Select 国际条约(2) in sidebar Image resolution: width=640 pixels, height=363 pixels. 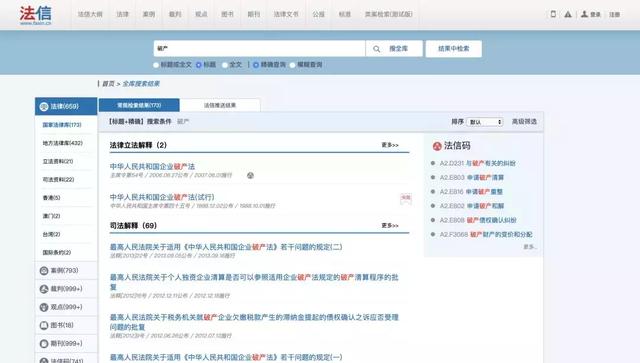click(x=57, y=253)
